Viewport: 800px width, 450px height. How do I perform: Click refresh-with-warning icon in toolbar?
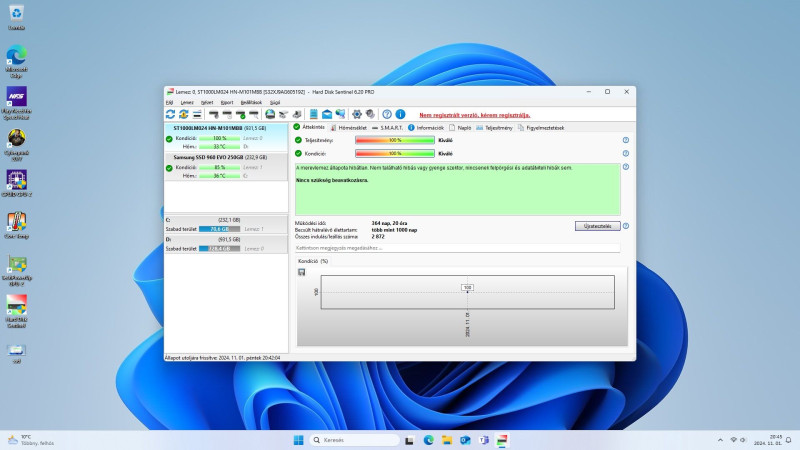coord(184,115)
